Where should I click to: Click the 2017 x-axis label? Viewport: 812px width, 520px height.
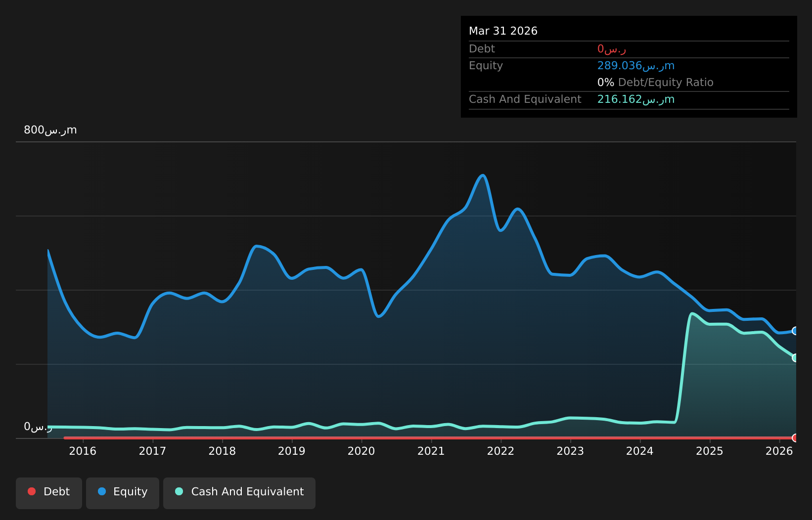(x=152, y=451)
